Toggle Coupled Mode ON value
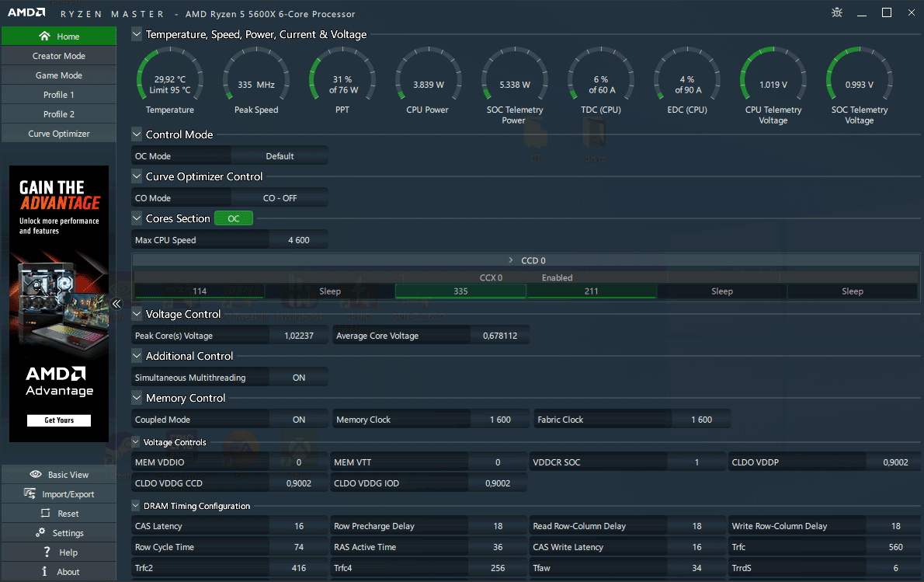Image resolution: width=924 pixels, height=582 pixels. coord(298,420)
